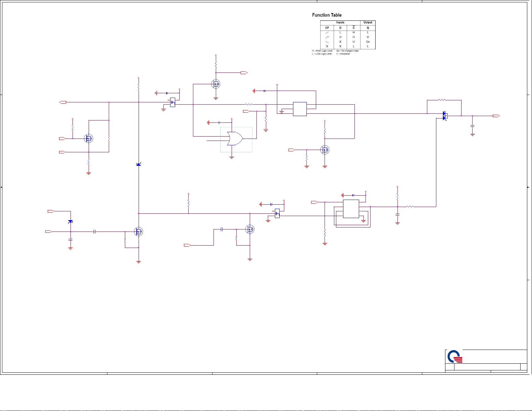Click the falling-edge symbol in the Qn row
This screenshot has width=532, height=411.
(x=327, y=42)
